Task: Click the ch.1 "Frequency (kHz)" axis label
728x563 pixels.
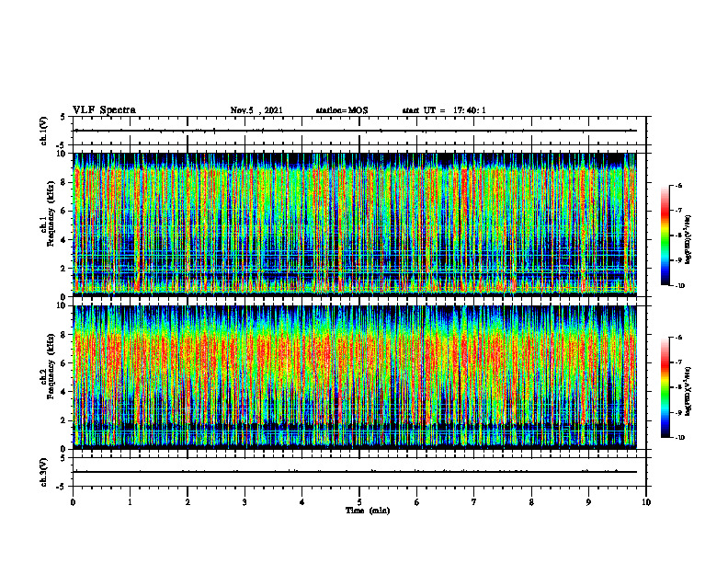Action: 51,213
